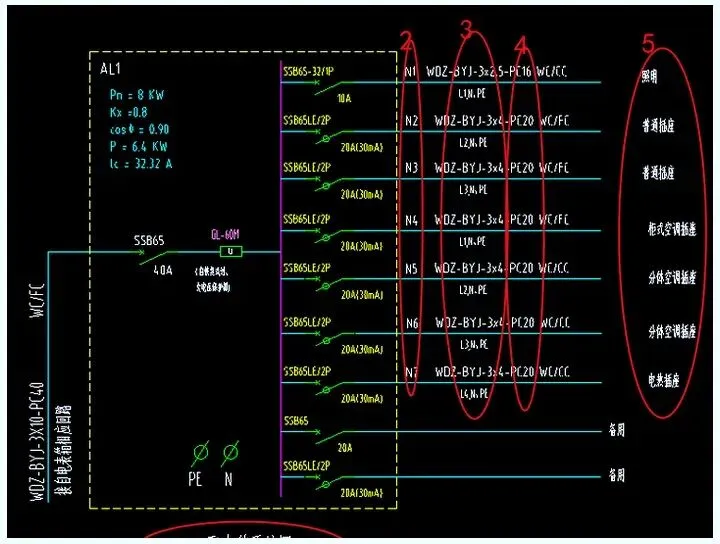This screenshot has height=544, width=720.
Task: Select the 'cosΦ = 0.90' text
Action: [140, 129]
